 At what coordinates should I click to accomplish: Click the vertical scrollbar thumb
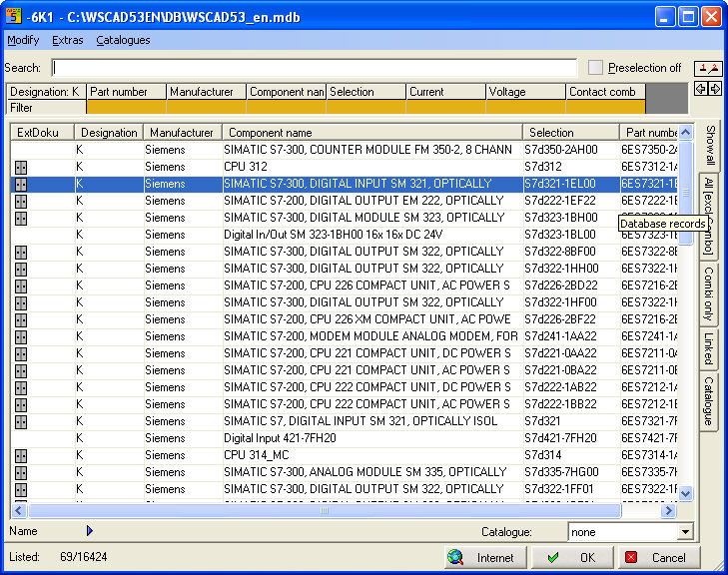686,193
